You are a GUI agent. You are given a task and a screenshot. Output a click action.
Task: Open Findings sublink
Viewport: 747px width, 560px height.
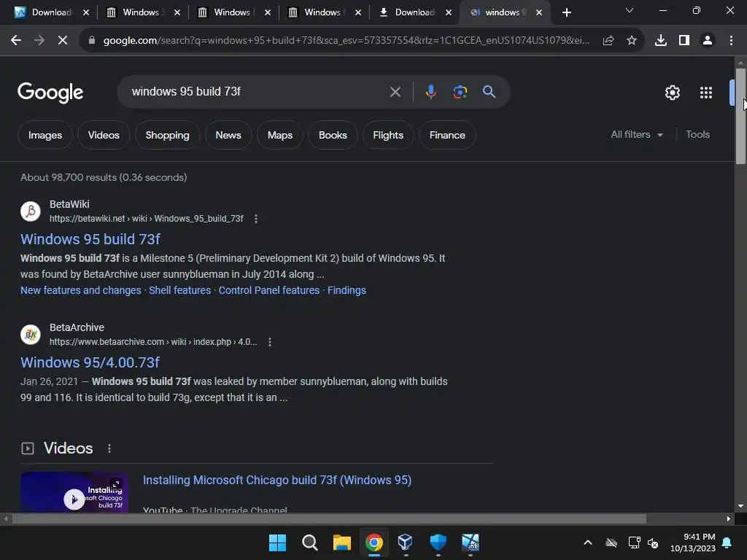[347, 290]
